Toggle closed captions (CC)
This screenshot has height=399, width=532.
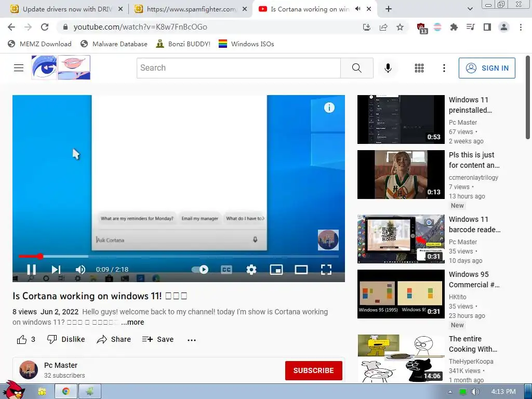tap(227, 270)
